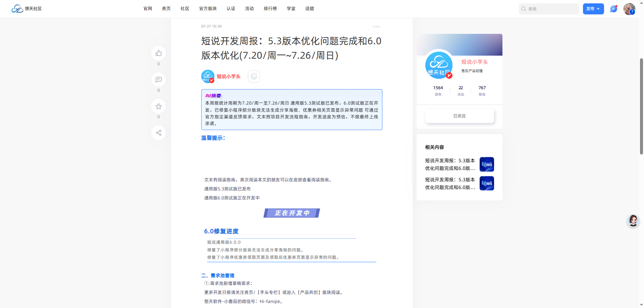This screenshot has height=308, width=644.
Task: Click the line 通用版5.3测试版已发布
Action: (x=227, y=189)
